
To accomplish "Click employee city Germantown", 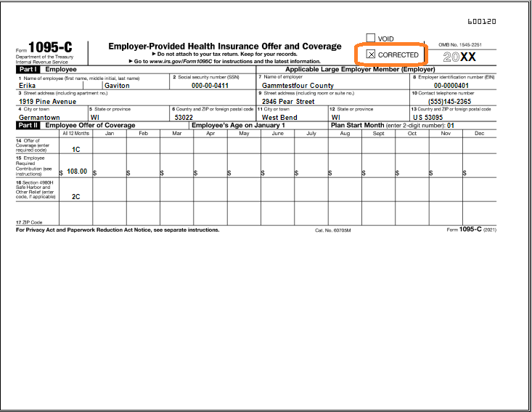I will pyautogui.click(x=39, y=118).
